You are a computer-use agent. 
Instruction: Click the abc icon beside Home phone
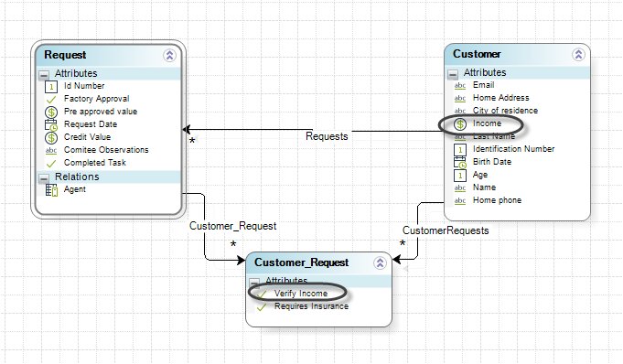460,200
